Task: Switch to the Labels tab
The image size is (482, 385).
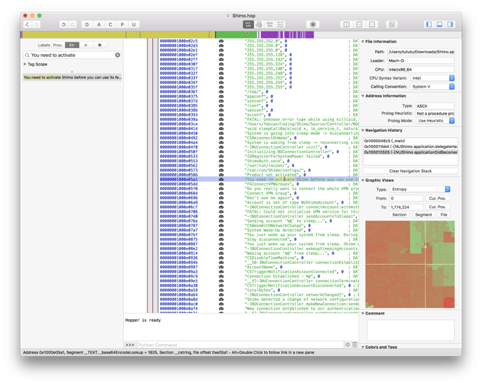Action: pyautogui.click(x=44, y=45)
